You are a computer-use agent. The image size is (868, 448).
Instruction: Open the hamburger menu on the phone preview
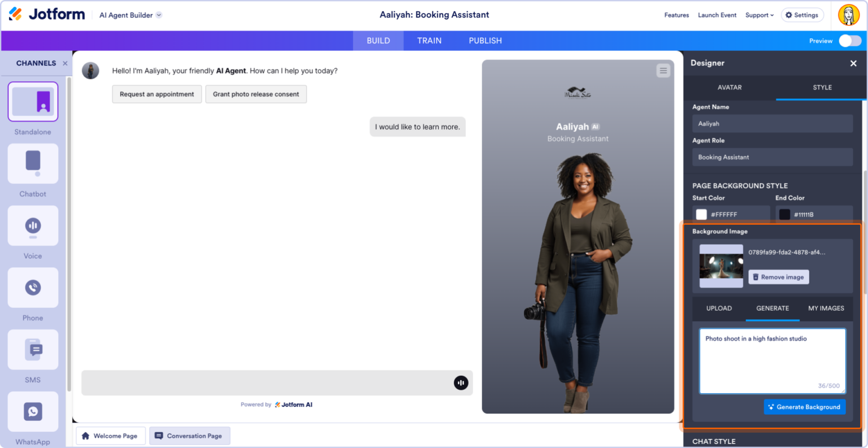[x=663, y=71]
